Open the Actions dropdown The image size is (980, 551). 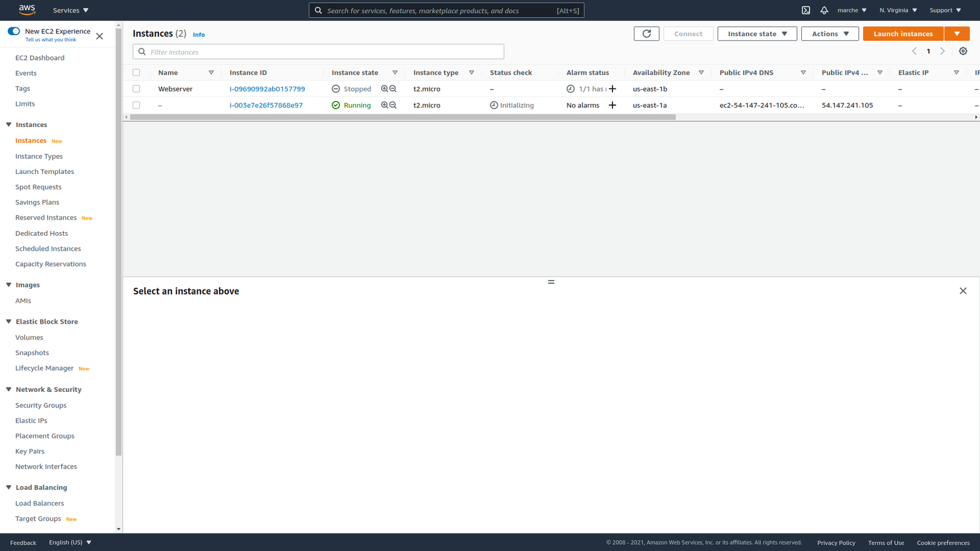(830, 34)
